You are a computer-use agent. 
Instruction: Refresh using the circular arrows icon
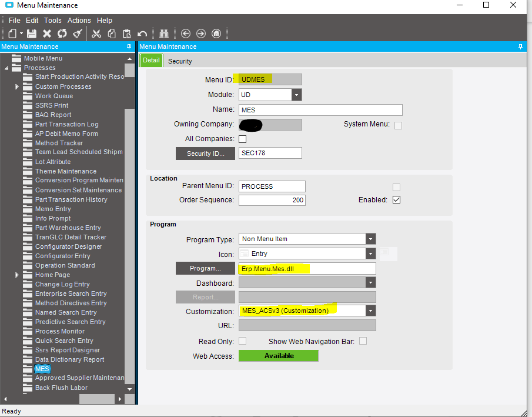click(x=62, y=34)
